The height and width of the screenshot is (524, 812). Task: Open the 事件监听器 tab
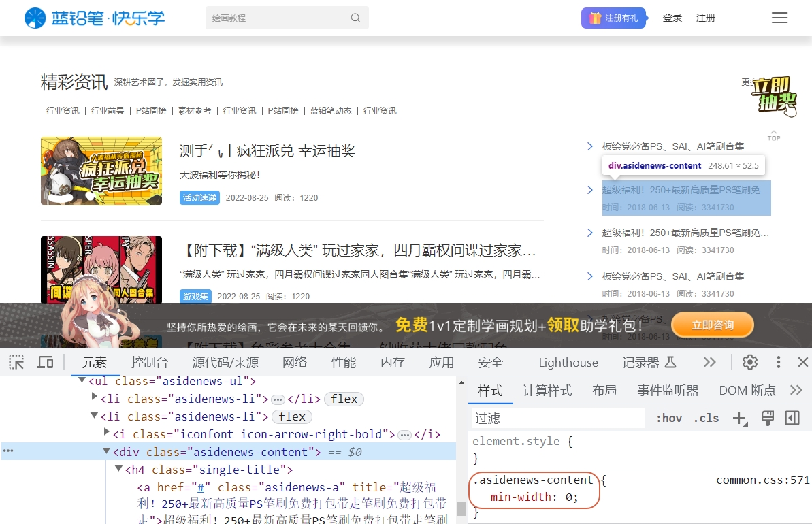tap(668, 391)
